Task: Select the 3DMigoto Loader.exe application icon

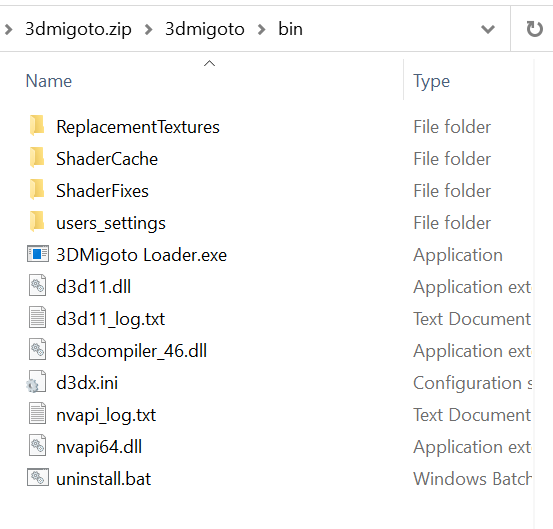Action: pos(38,254)
